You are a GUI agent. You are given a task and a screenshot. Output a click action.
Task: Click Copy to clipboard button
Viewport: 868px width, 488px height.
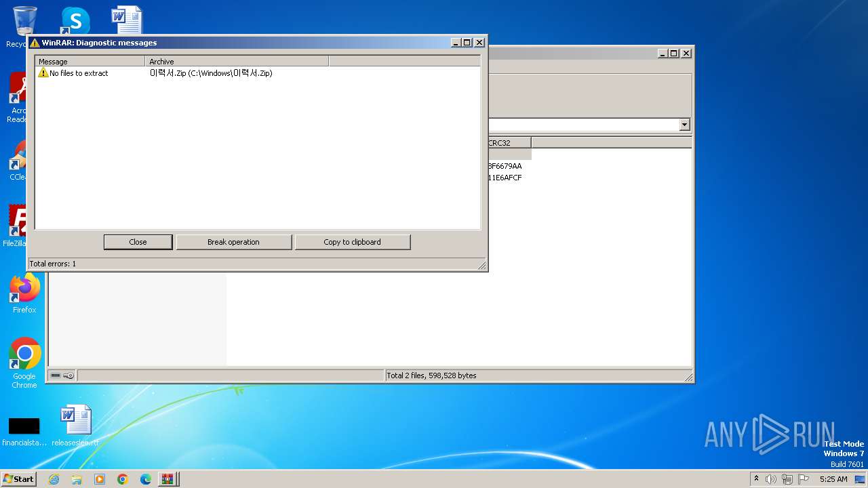click(352, 242)
